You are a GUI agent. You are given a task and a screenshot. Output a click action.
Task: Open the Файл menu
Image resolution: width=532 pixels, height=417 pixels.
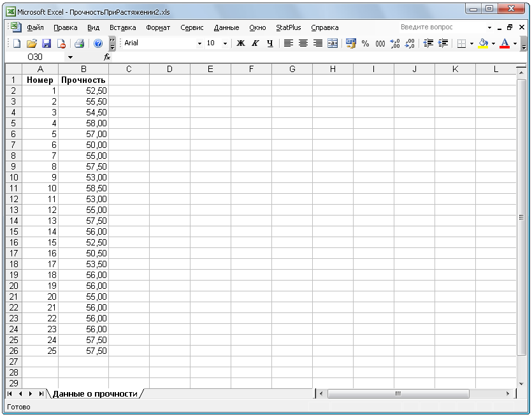(x=35, y=27)
